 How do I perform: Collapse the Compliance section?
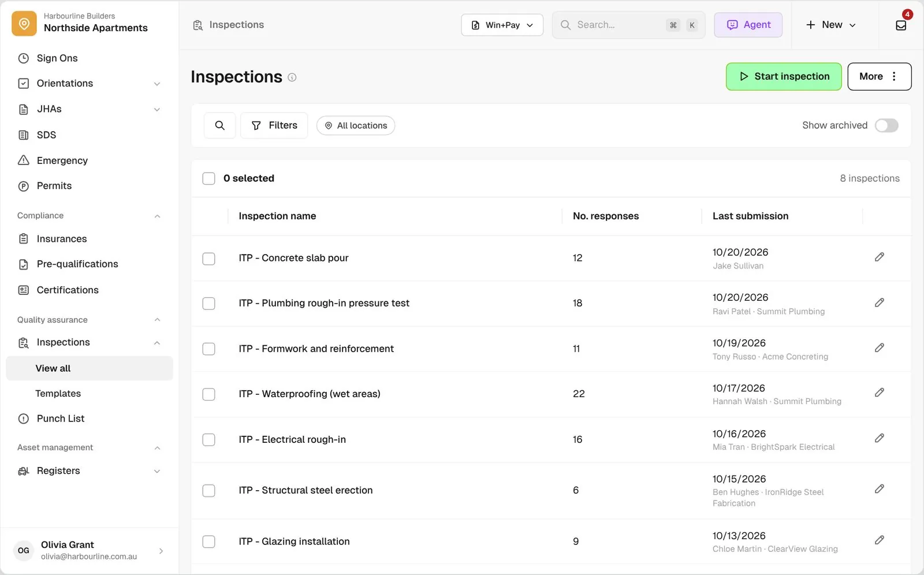[x=157, y=216]
